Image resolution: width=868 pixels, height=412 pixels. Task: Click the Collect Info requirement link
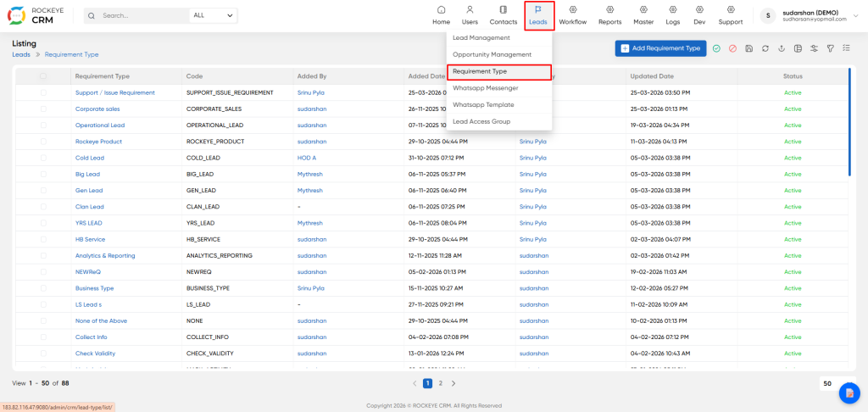point(92,337)
